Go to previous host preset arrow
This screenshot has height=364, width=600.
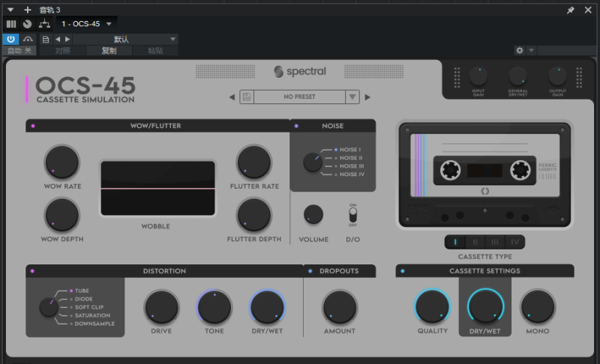58,39
